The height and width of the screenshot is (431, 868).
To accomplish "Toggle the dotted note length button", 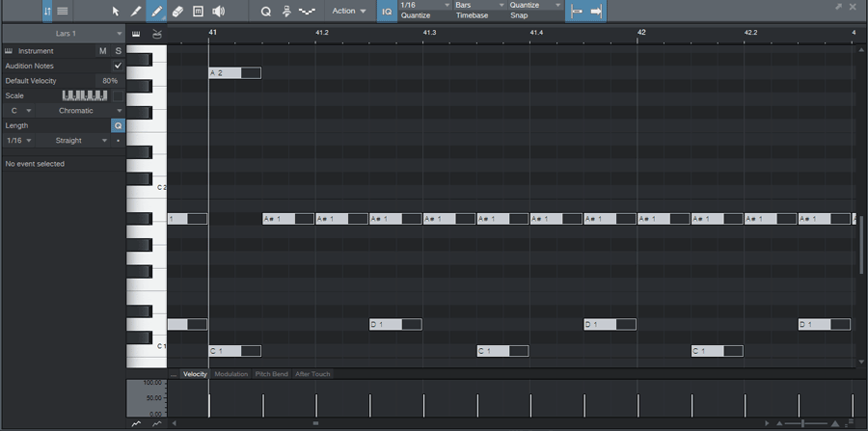I will pyautogui.click(x=118, y=141).
